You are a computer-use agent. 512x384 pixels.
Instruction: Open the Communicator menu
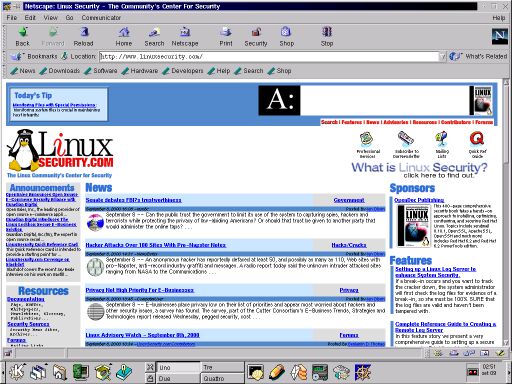point(101,18)
